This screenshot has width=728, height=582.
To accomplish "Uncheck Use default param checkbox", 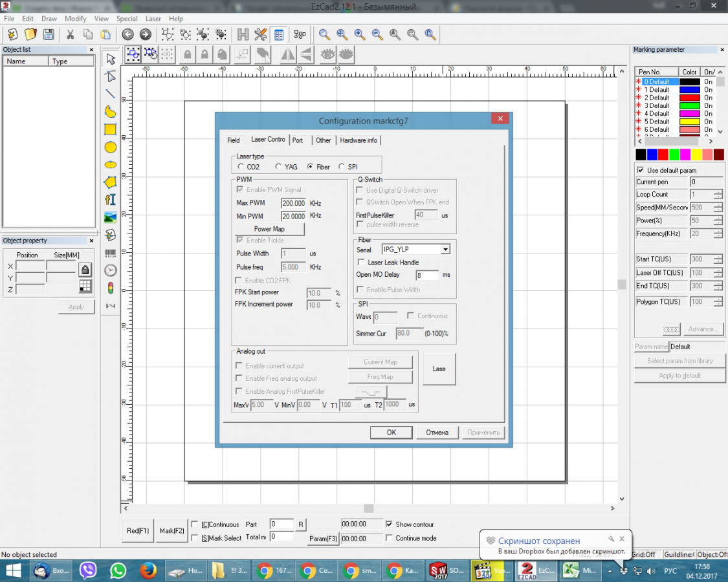I will tap(641, 171).
